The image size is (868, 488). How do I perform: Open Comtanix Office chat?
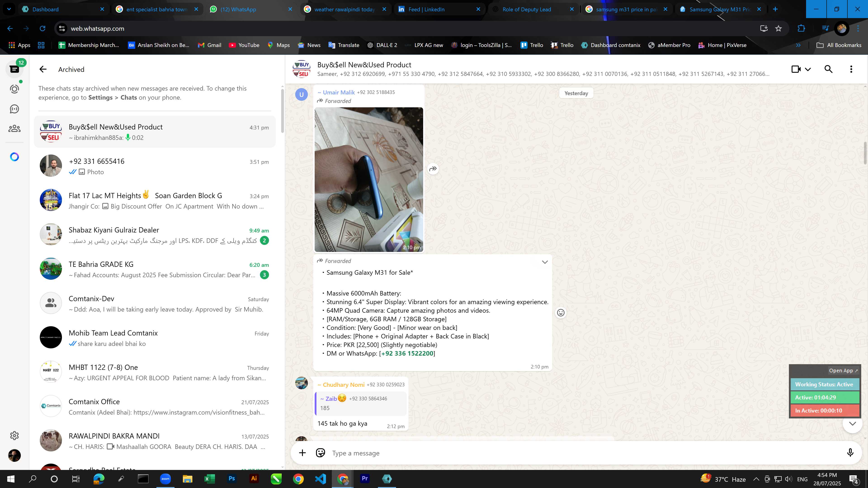tap(155, 406)
